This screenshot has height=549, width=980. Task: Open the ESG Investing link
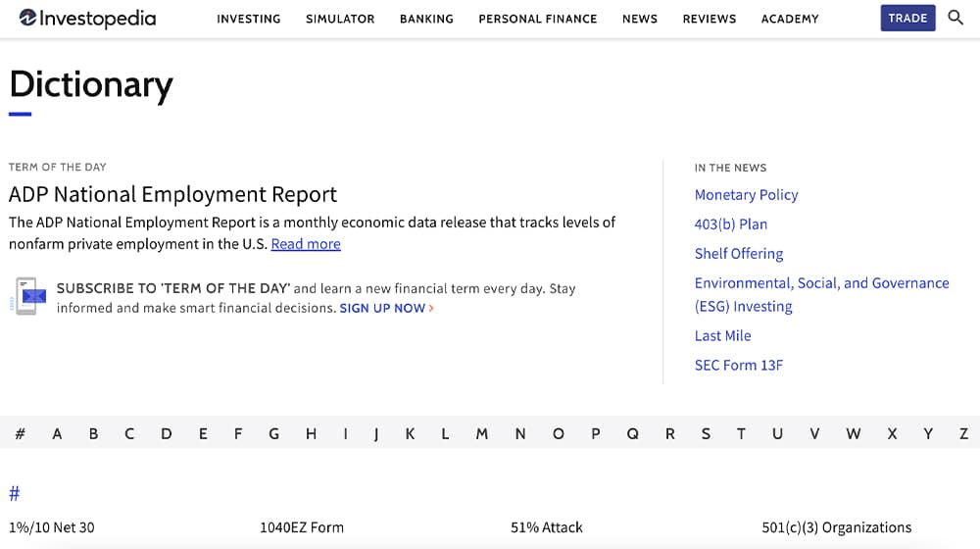tap(822, 294)
